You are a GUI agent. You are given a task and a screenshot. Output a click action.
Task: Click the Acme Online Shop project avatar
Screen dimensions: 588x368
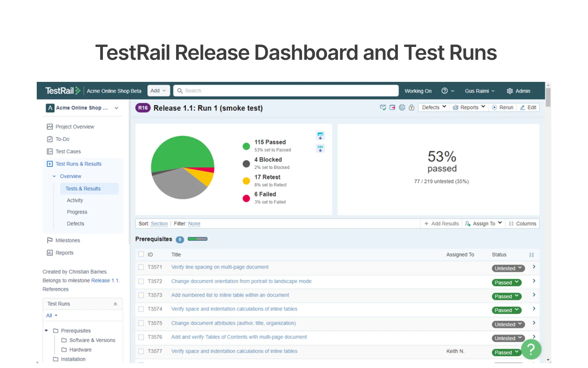coord(50,108)
